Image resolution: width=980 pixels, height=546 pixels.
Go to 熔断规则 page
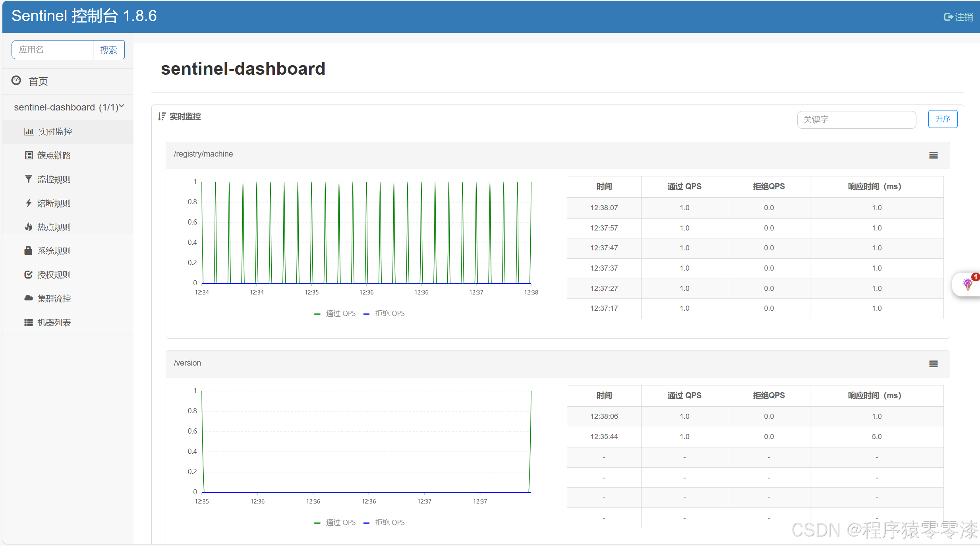pos(68,203)
